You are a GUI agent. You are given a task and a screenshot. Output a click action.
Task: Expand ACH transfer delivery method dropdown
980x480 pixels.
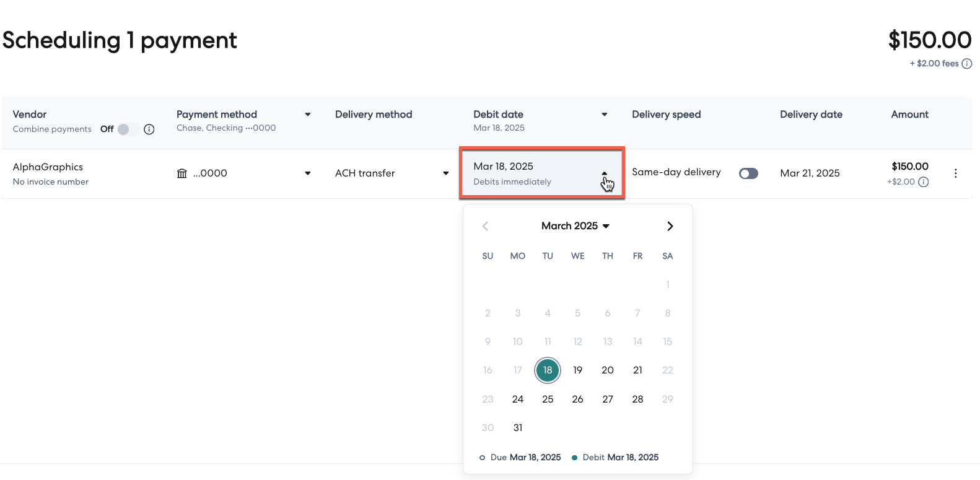(445, 173)
